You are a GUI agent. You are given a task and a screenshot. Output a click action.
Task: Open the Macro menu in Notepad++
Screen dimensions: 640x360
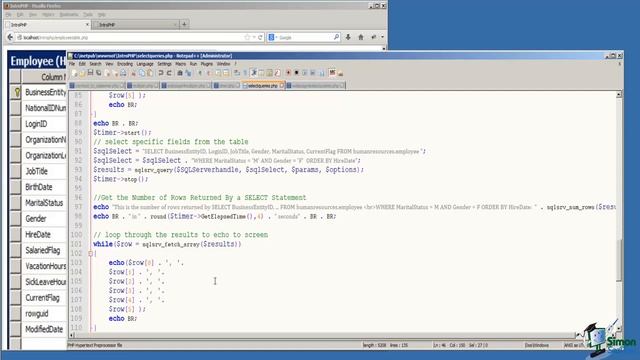click(180, 64)
